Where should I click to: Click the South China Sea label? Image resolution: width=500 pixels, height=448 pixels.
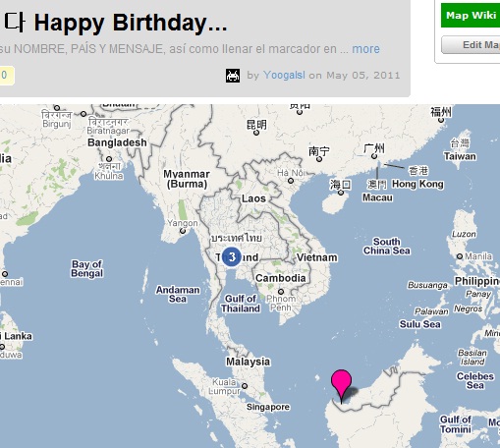pos(386,247)
